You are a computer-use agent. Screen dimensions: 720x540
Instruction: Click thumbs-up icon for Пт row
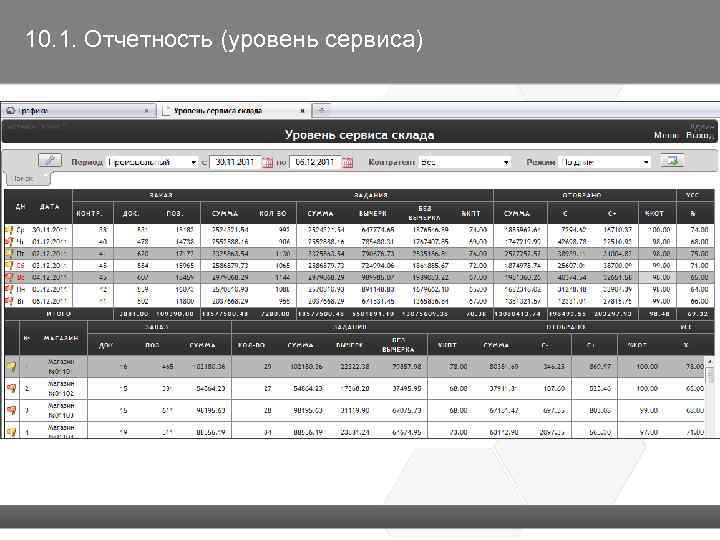click(9, 253)
